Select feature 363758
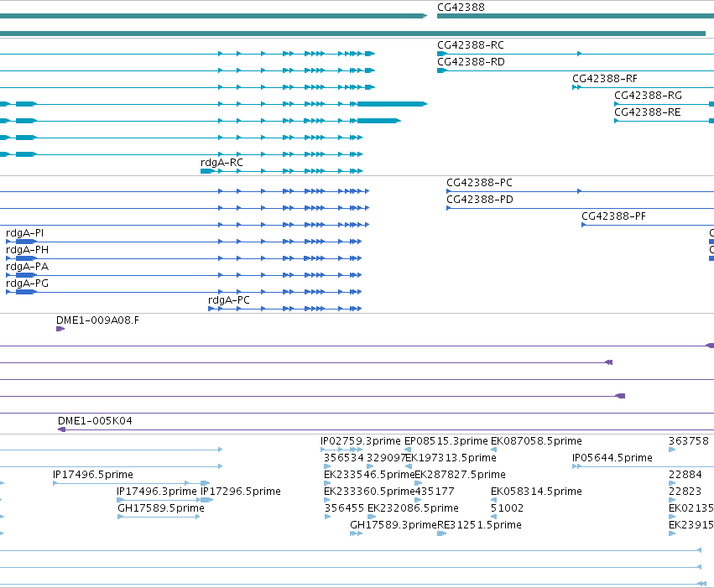Screen dimensions: 714x588 [x=689, y=441]
